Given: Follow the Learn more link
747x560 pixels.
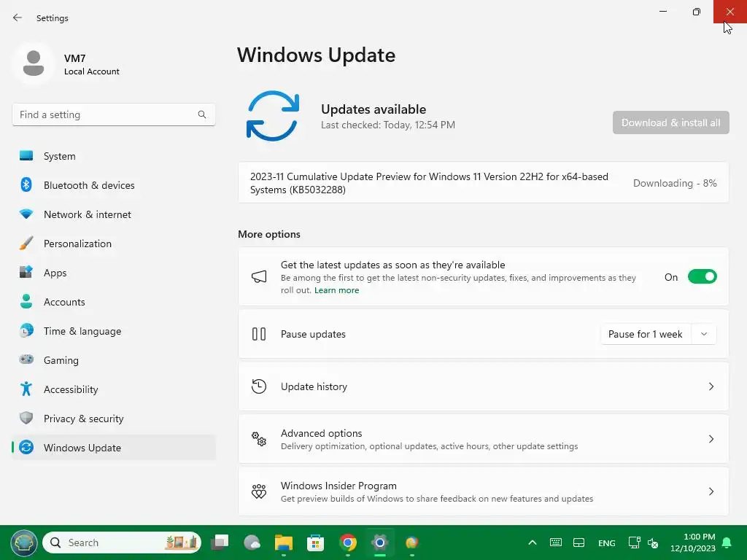Looking at the screenshot, I should 336,290.
